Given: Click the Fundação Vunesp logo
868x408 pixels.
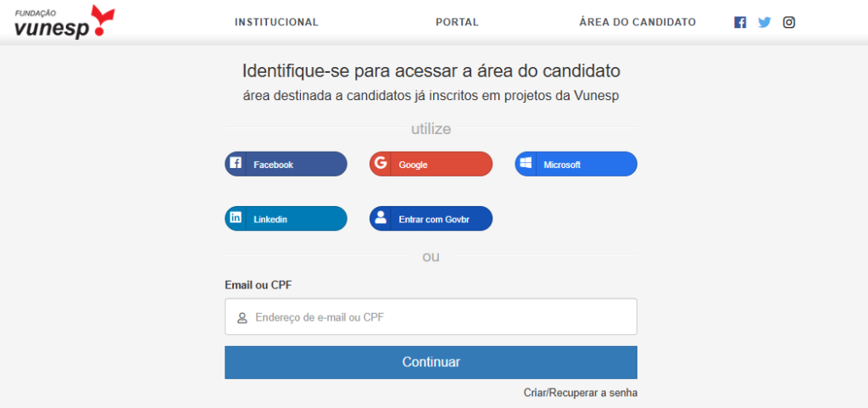Looking at the screenshot, I should 64,22.
